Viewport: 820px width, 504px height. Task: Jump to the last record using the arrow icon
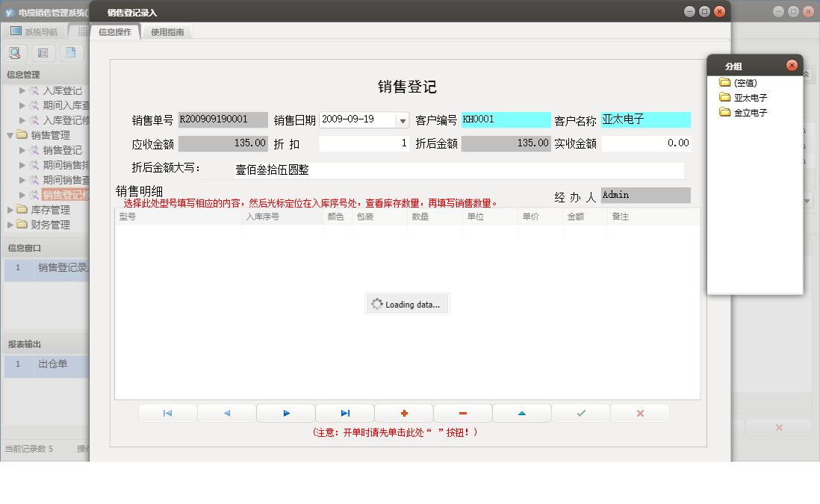(344, 413)
